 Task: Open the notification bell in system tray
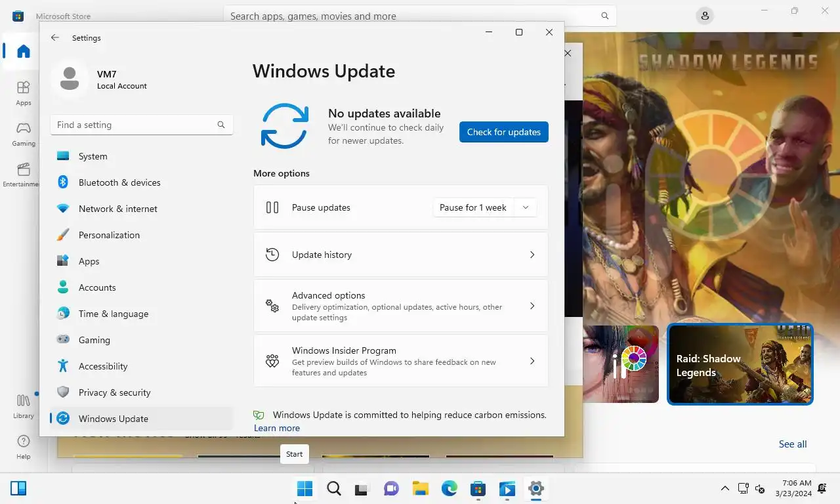click(822, 488)
